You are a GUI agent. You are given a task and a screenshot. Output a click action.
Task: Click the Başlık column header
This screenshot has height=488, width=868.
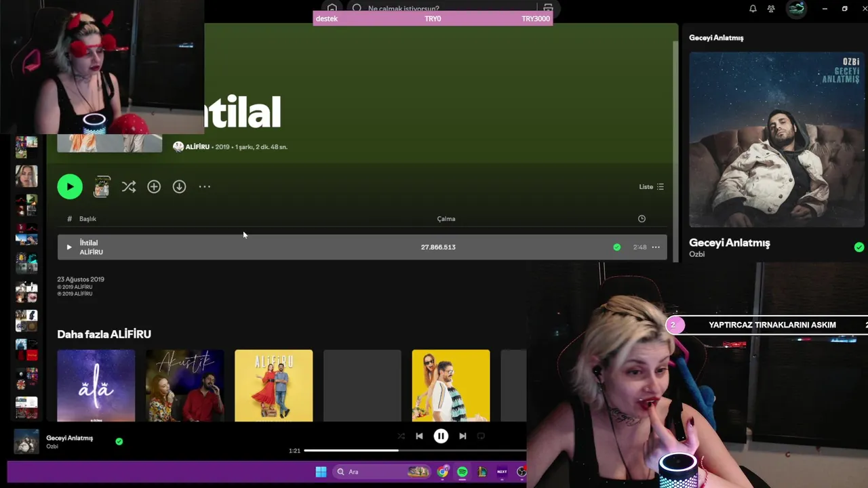click(x=87, y=218)
